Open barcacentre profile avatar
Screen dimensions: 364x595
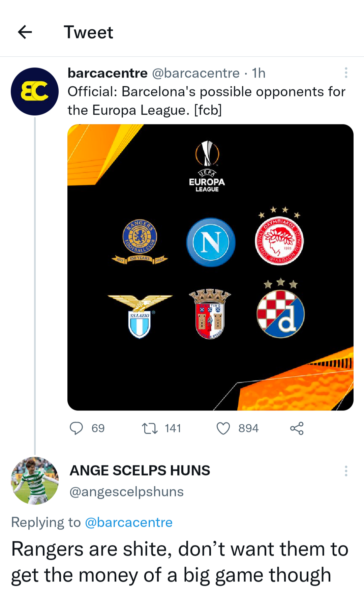pos(35,91)
